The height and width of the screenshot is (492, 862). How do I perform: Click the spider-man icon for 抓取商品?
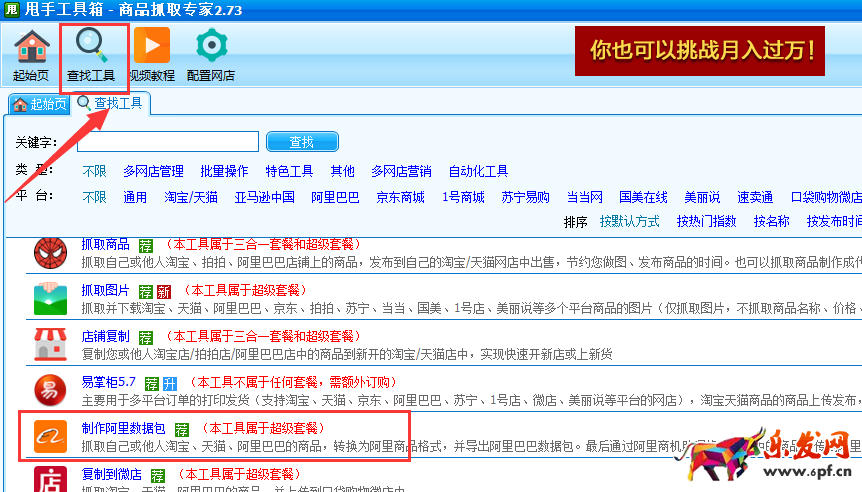[x=50, y=253]
